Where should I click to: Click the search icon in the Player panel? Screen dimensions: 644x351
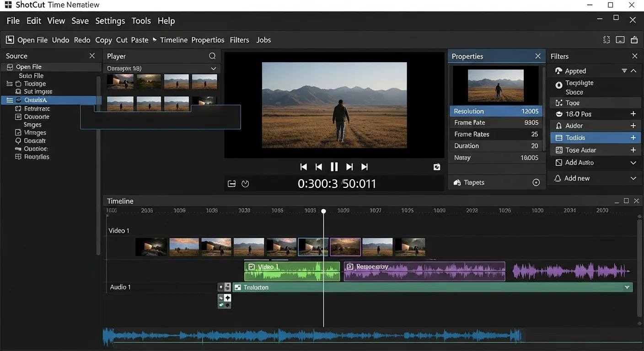click(x=212, y=56)
